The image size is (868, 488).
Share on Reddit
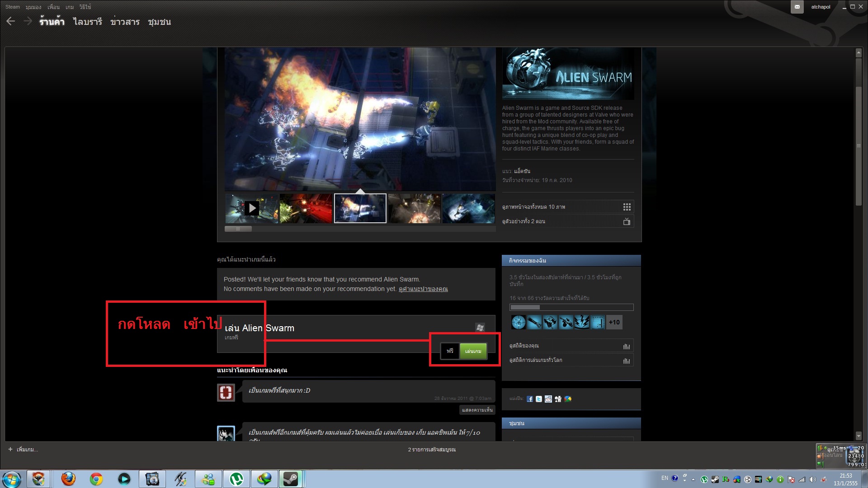548,399
